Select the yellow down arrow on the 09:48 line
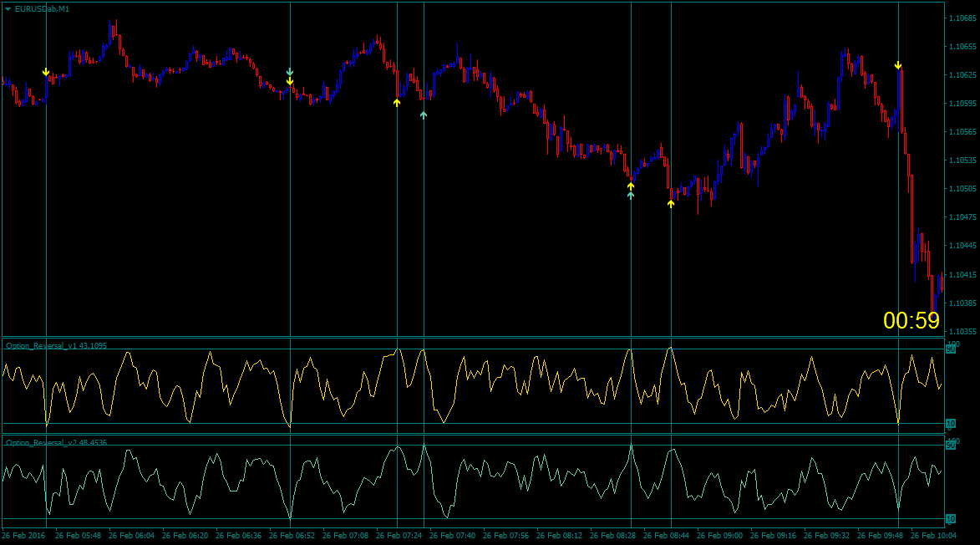The width and height of the screenshot is (980, 545). pos(898,65)
